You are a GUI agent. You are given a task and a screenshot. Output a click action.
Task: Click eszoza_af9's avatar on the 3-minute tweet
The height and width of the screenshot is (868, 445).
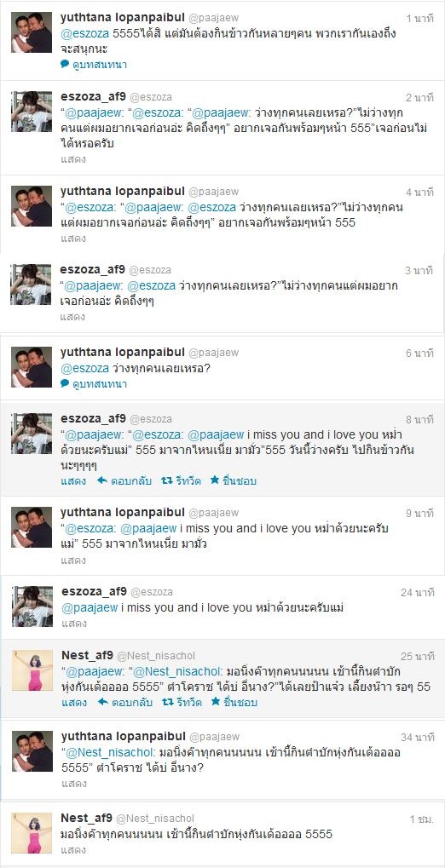point(32,285)
